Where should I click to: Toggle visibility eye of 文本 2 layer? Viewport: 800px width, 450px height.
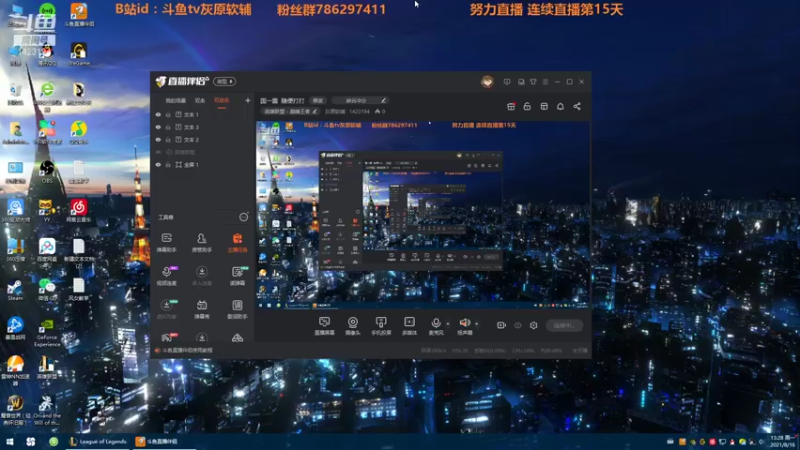(158, 140)
